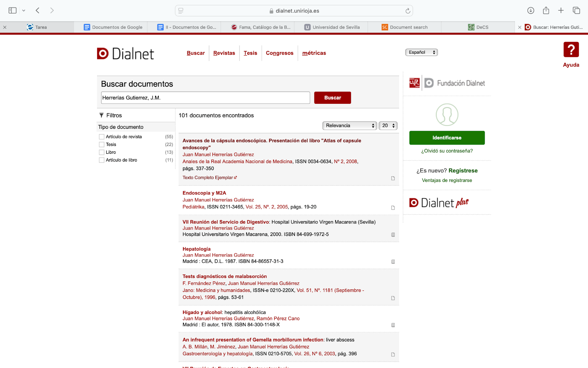The width and height of the screenshot is (588, 368).
Task: Click the Filtros funnel icon
Action: pos(101,116)
